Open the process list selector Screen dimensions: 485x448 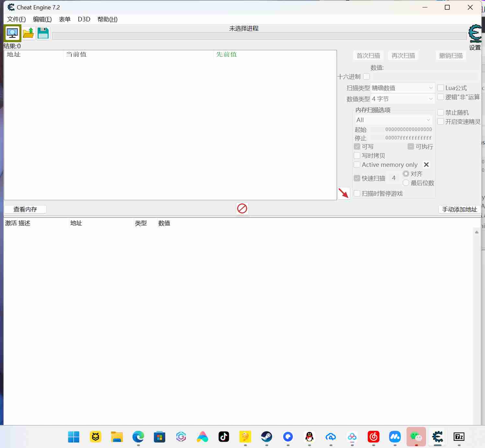12,33
